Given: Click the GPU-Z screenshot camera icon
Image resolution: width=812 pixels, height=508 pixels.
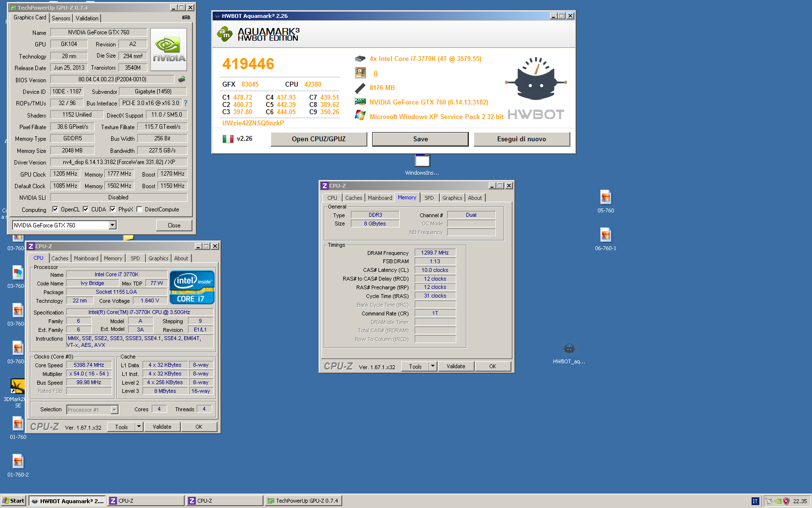Looking at the screenshot, I should pyautogui.click(x=186, y=17).
